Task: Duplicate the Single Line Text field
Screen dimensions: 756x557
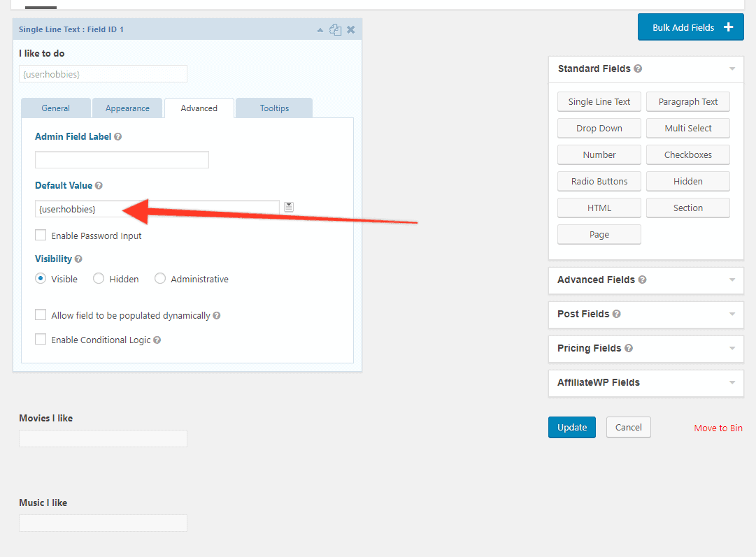Action: click(x=335, y=30)
